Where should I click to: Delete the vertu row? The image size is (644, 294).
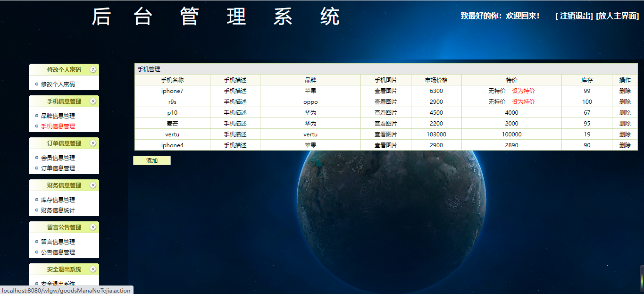point(625,134)
